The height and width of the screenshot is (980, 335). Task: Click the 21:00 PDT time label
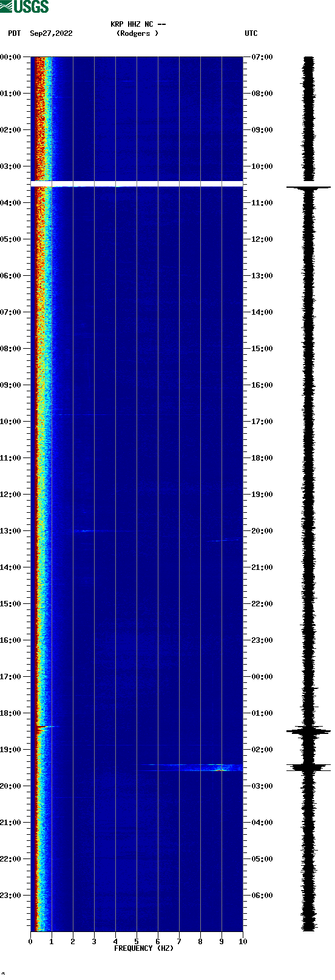[x=10, y=823]
